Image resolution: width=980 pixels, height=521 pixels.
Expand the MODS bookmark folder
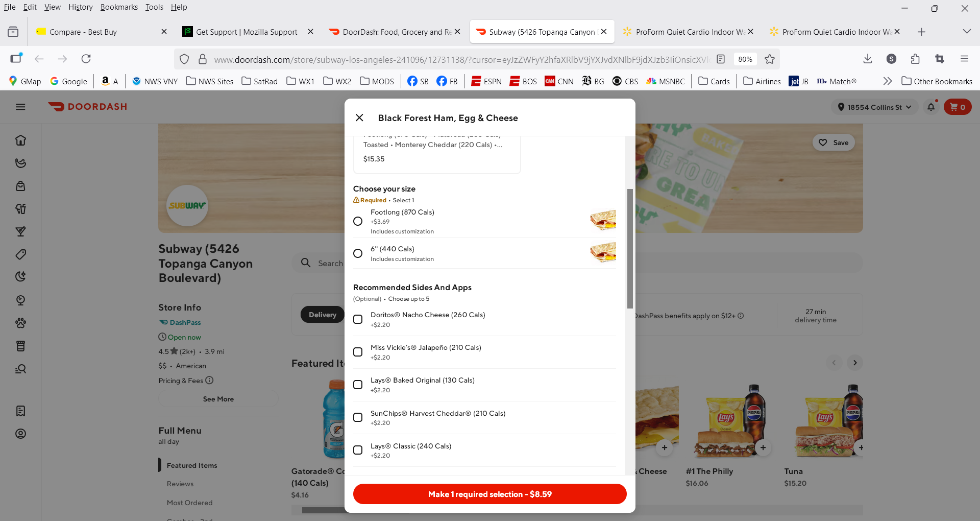point(377,81)
